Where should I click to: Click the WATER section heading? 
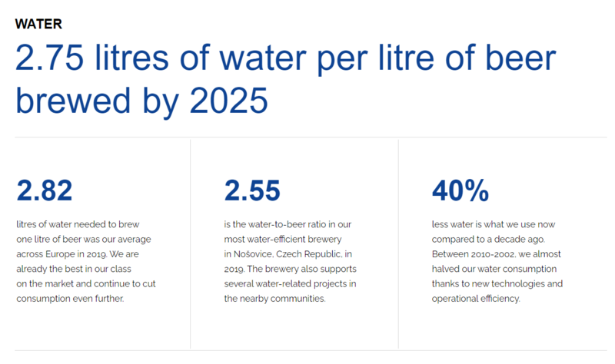pyautogui.click(x=38, y=24)
